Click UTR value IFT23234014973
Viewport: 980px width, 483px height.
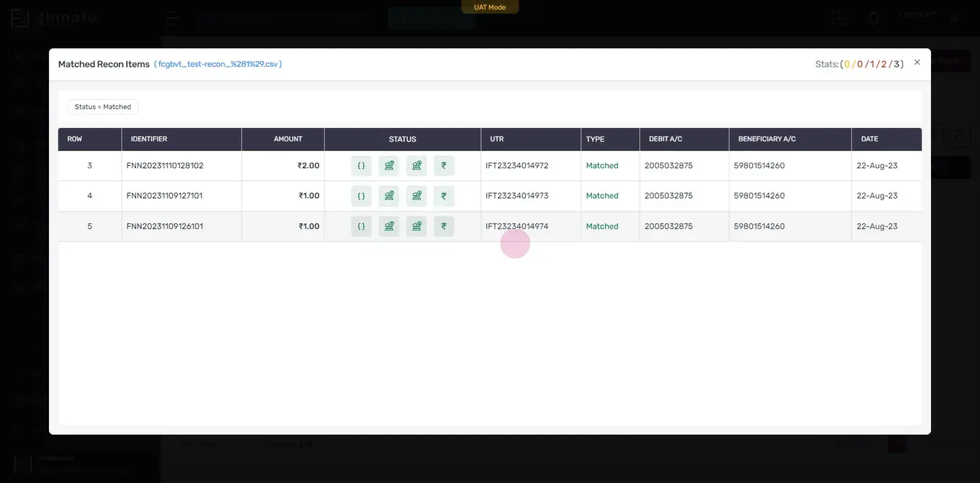[x=517, y=196]
